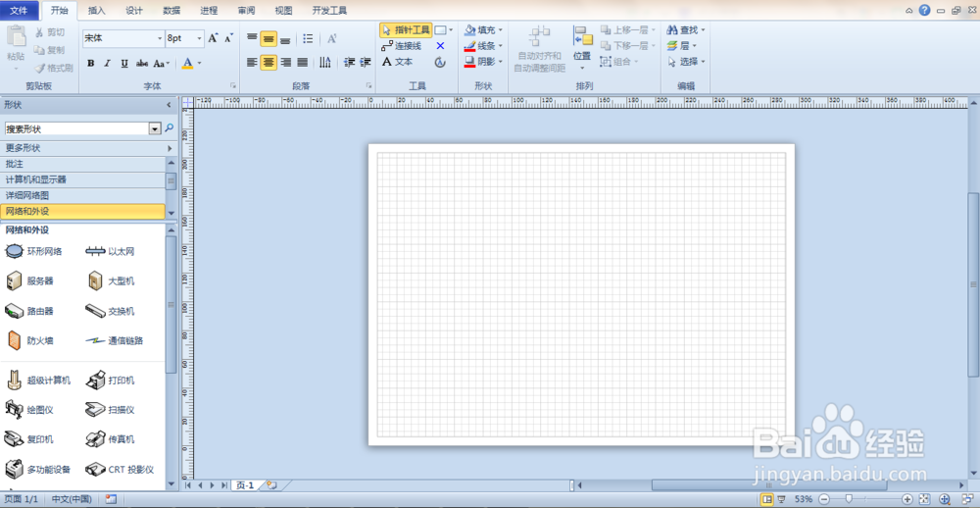980x508 pixels.
Task: Click the shape search magnifier icon
Action: point(169,128)
